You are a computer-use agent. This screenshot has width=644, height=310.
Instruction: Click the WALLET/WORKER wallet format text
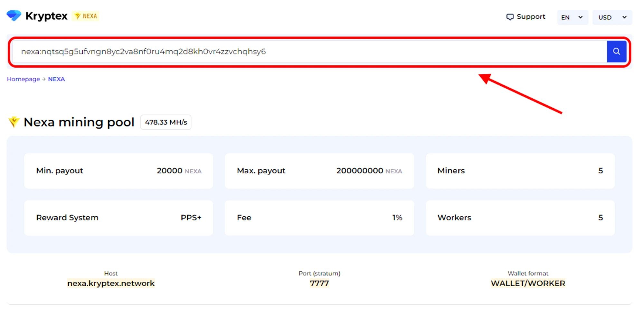[528, 283]
